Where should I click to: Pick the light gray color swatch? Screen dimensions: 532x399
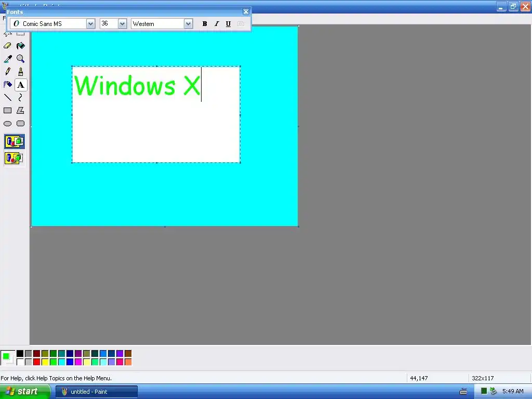point(29,362)
